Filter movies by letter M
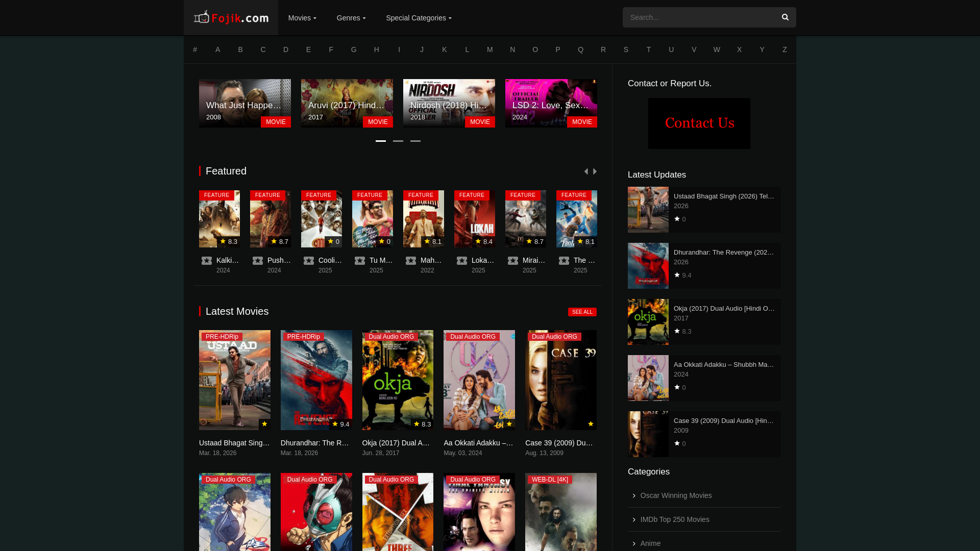Screen dimensions: 980x551 [x=490, y=49]
